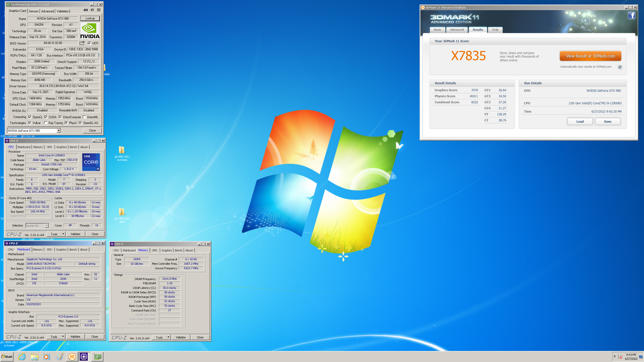Click the Save button in Run Details
Image resolution: width=644 pixels, height=362 pixels.
coord(608,121)
